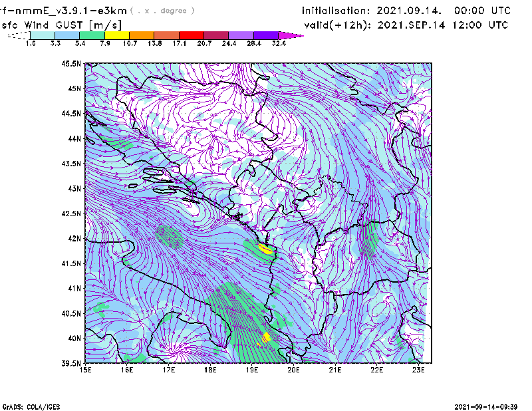Image resolution: width=532 pixels, height=411 pixels.
Task: Click the 18E longitude label
Action: point(210,370)
